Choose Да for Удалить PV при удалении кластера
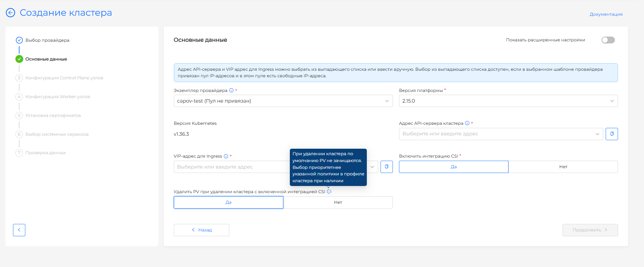Screen dimensions: 644x267 click(x=229, y=202)
